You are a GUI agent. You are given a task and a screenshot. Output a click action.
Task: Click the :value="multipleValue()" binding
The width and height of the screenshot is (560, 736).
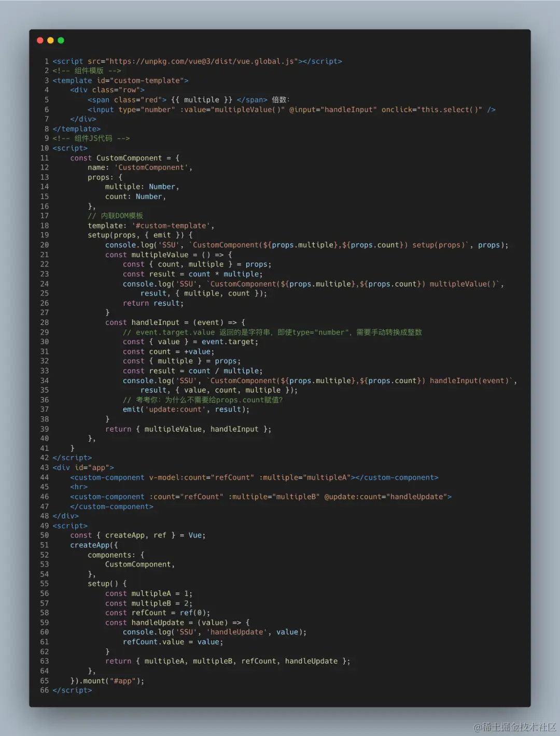(x=232, y=110)
